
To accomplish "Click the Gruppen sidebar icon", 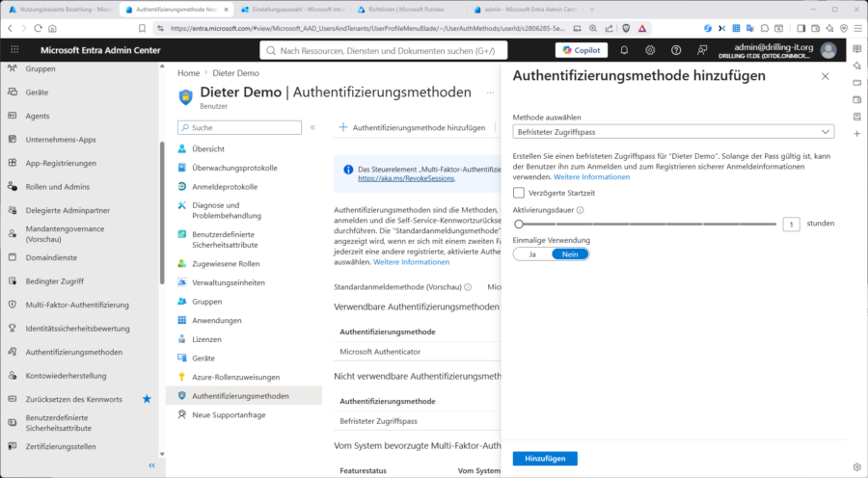I will pyautogui.click(x=13, y=68).
